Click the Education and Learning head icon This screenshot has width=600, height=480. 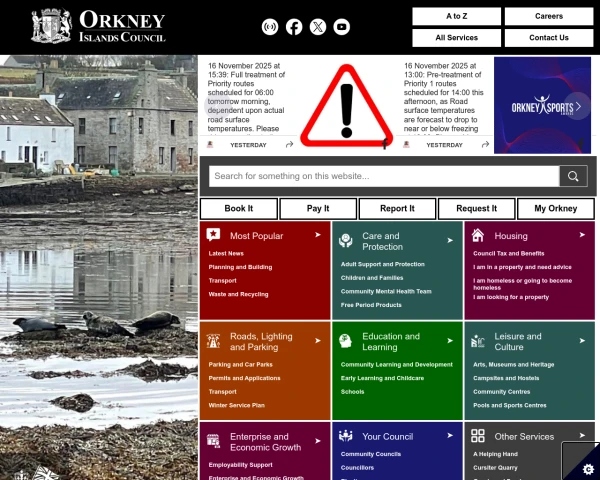coord(346,341)
